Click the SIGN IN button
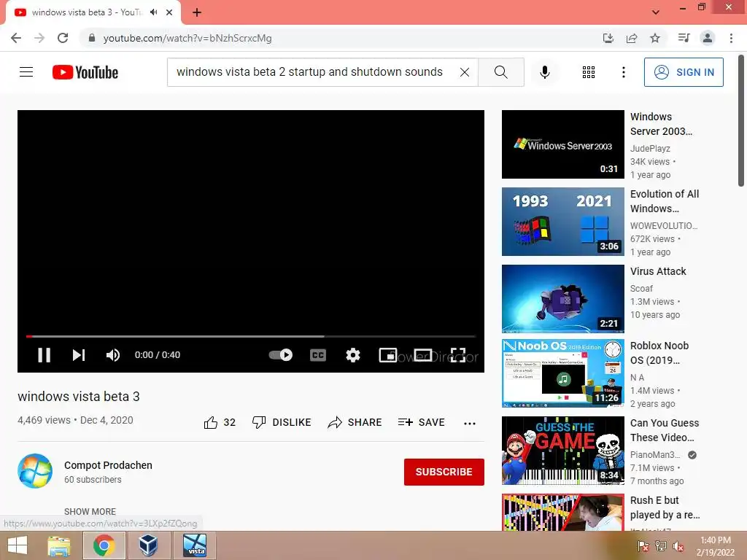 pos(683,72)
